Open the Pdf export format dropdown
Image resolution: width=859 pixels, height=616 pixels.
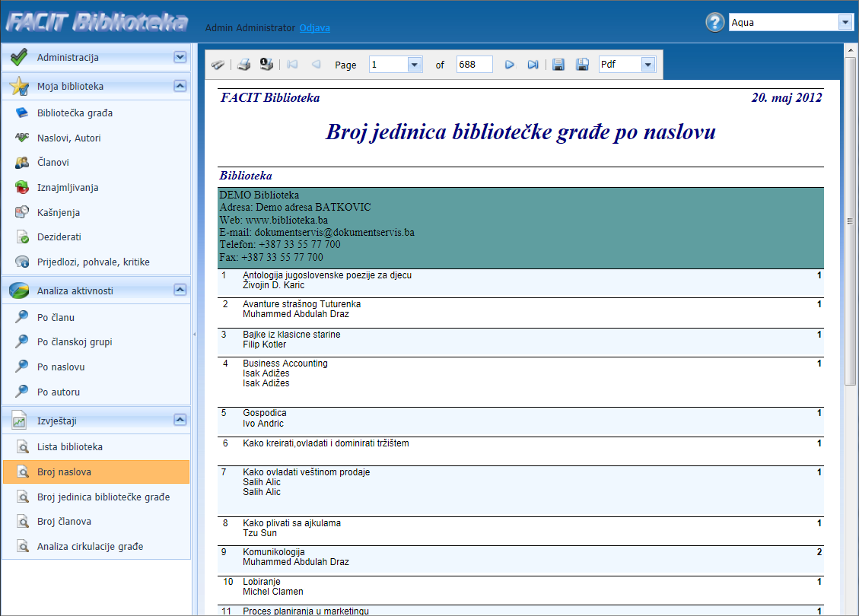tap(647, 65)
